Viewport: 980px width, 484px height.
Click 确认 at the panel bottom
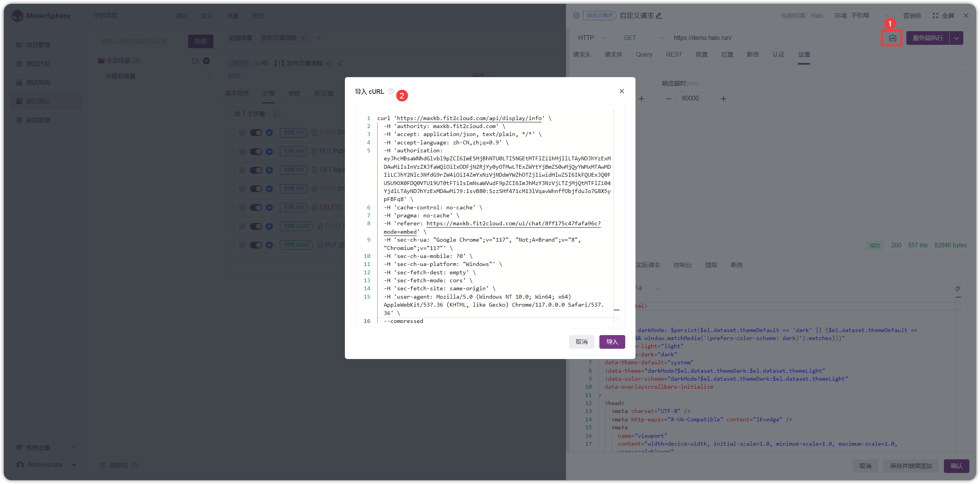[956, 466]
